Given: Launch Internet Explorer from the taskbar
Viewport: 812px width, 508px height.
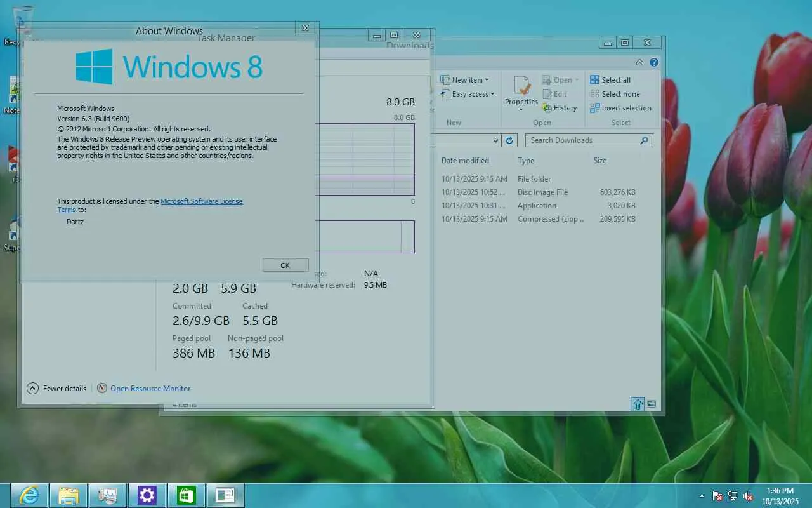Looking at the screenshot, I should click(29, 495).
